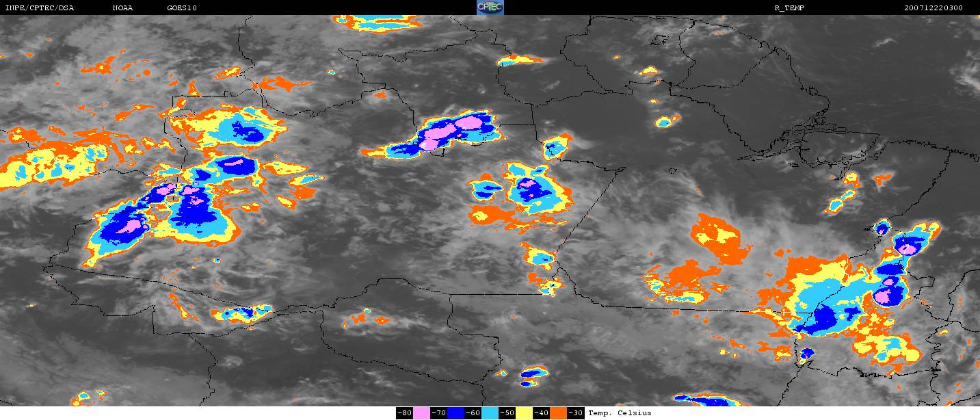Select the pink legend color swatch

(x=422, y=413)
